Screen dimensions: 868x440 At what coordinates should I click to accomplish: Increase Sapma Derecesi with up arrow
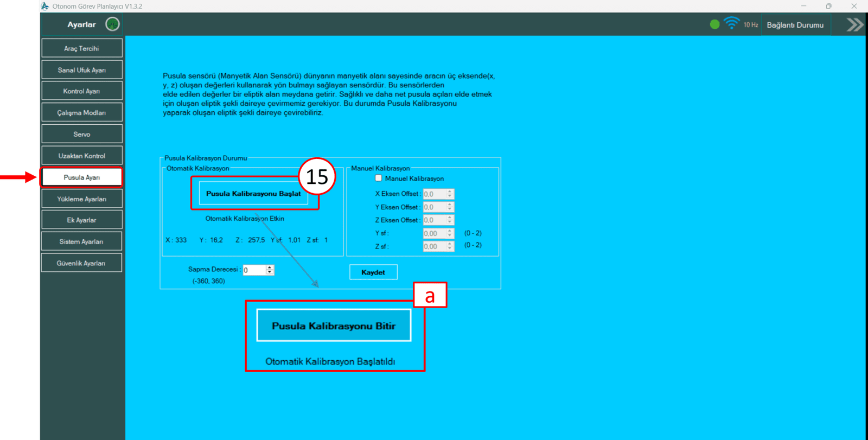pos(270,268)
